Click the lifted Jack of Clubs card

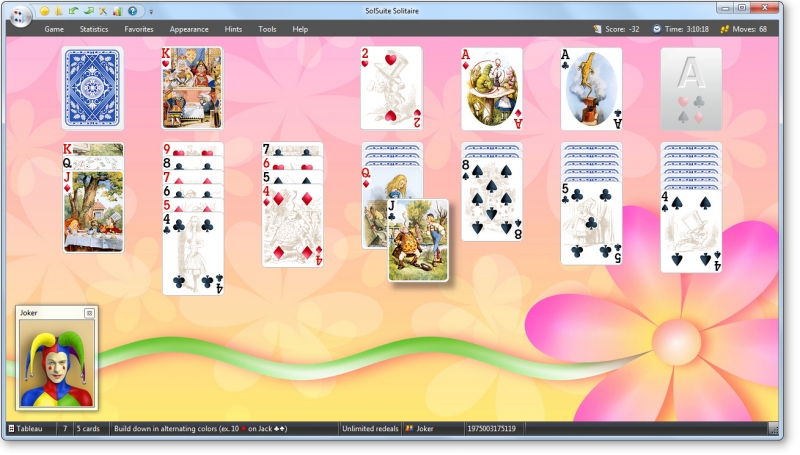[x=418, y=240]
